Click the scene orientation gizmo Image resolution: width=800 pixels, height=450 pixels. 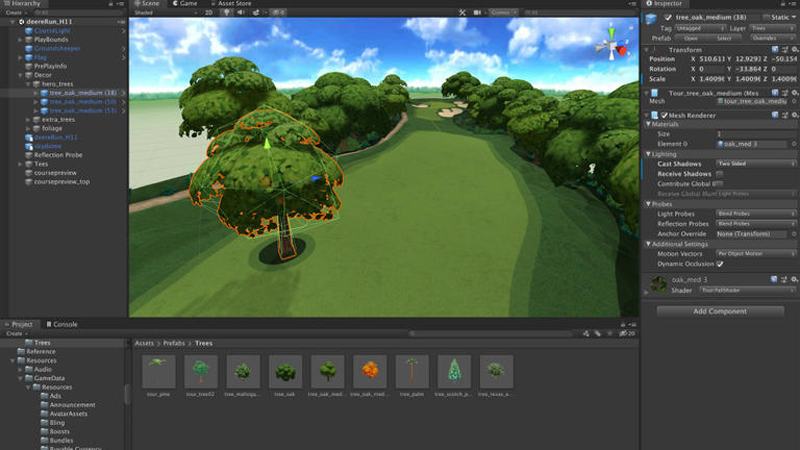tap(611, 46)
